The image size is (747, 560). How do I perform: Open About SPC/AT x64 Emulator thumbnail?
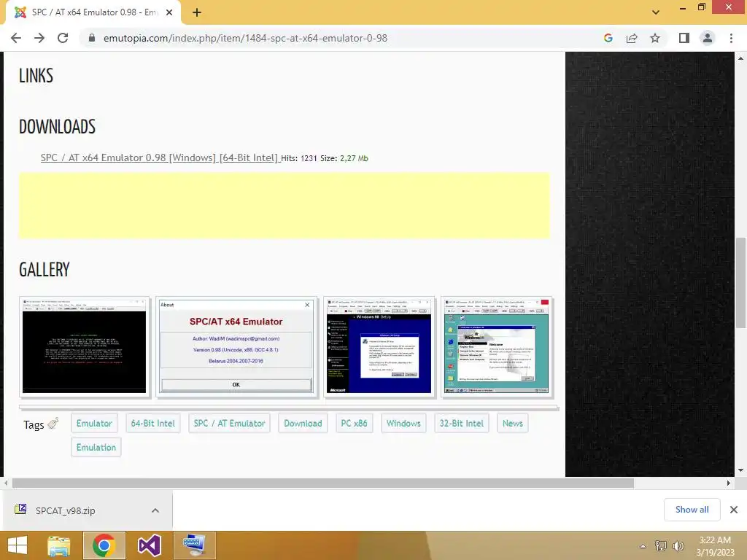coord(236,346)
